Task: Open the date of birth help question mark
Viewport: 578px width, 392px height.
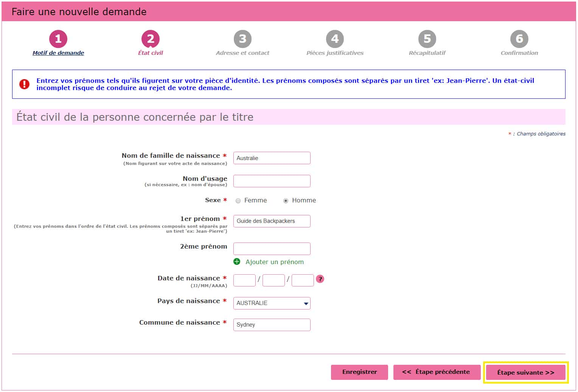Action: pyautogui.click(x=320, y=279)
